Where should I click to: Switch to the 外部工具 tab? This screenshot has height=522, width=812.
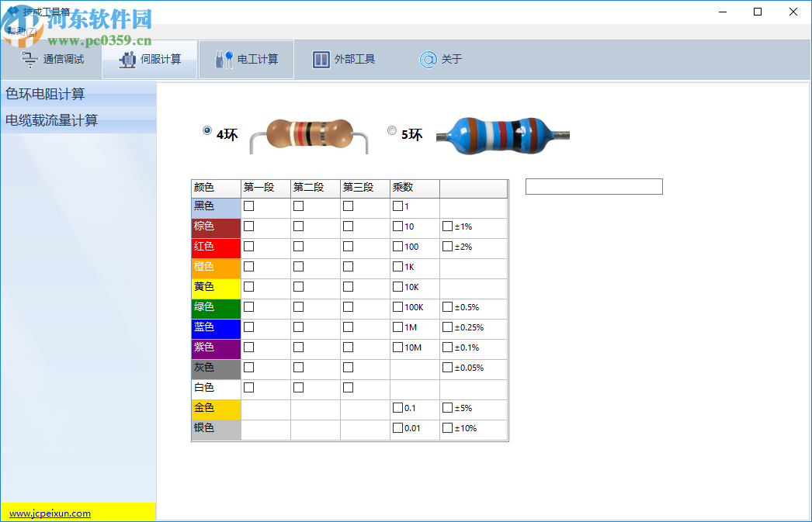[x=344, y=60]
